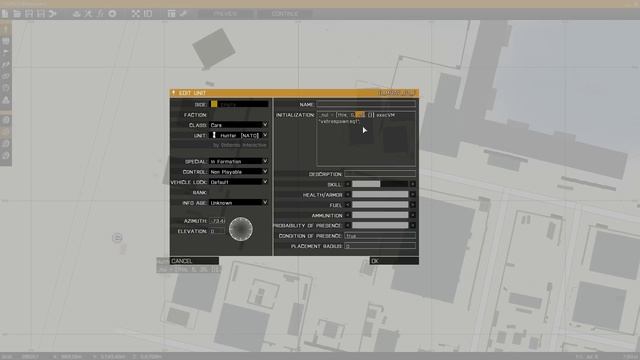The height and width of the screenshot is (360, 640).
Task: Click the Condition of Presence field
Action: tap(380, 236)
